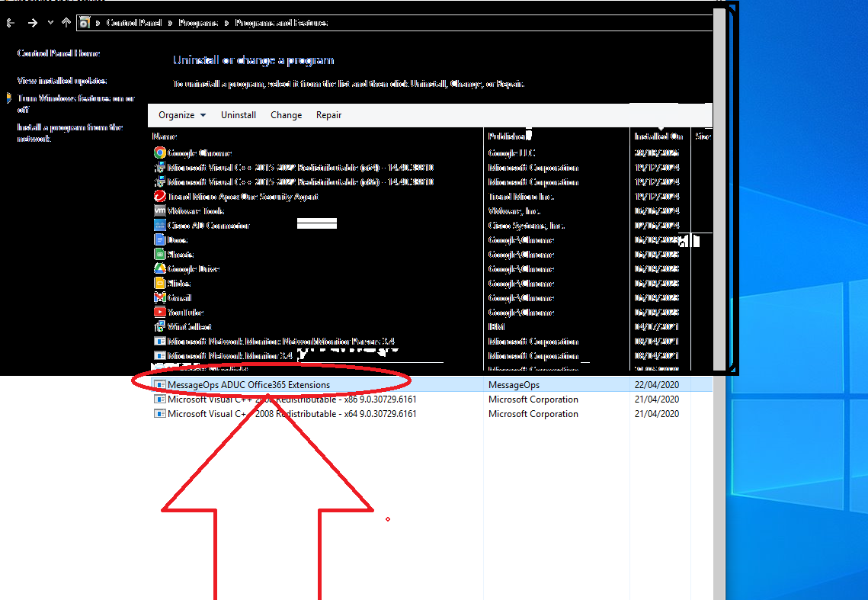The width and height of the screenshot is (868, 600).
Task: Click shield icon beside Turn Windows features
Action: (9, 98)
